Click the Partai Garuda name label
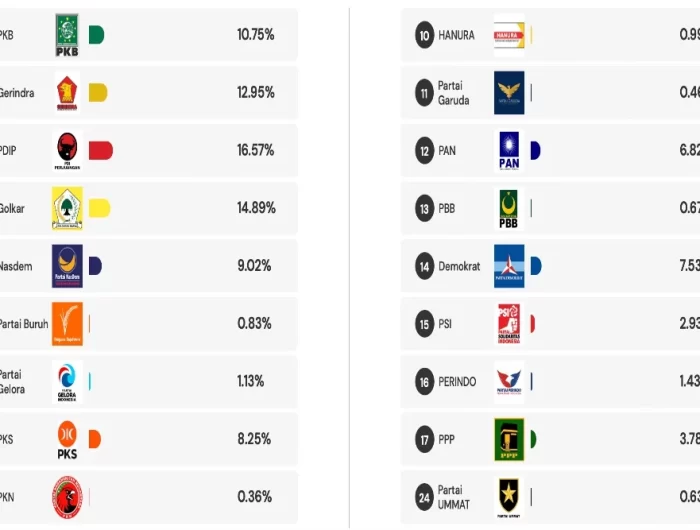 click(453, 93)
